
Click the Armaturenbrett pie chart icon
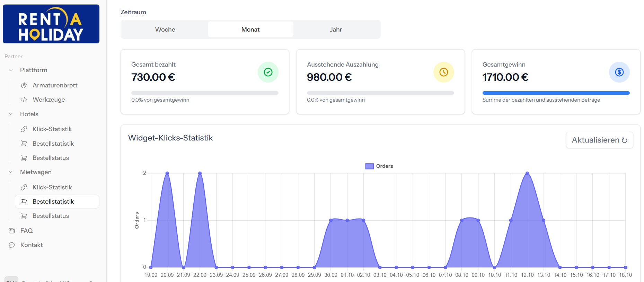coord(24,85)
